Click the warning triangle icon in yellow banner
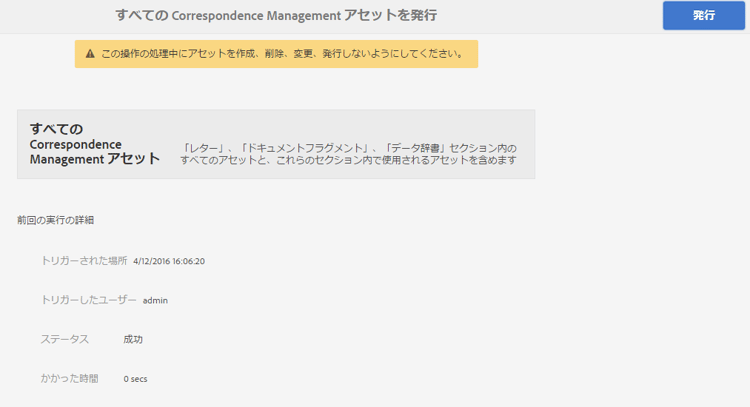 click(90, 54)
